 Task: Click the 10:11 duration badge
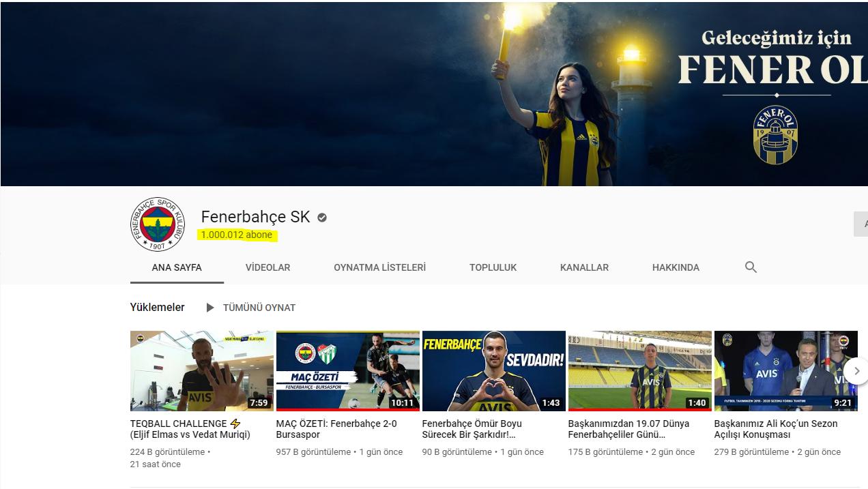(403, 403)
